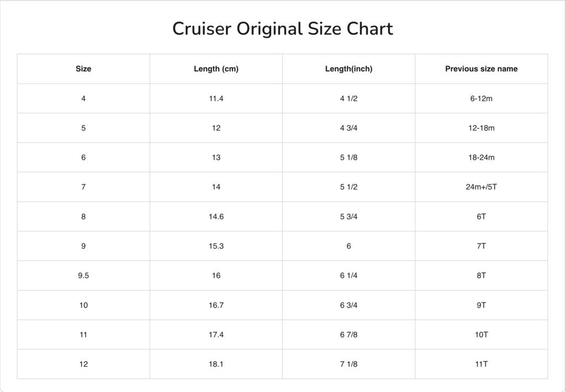This screenshot has width=565, height=392.
Task: Click the 5 1/8 inch cell
Action: (x=348, y=157)
